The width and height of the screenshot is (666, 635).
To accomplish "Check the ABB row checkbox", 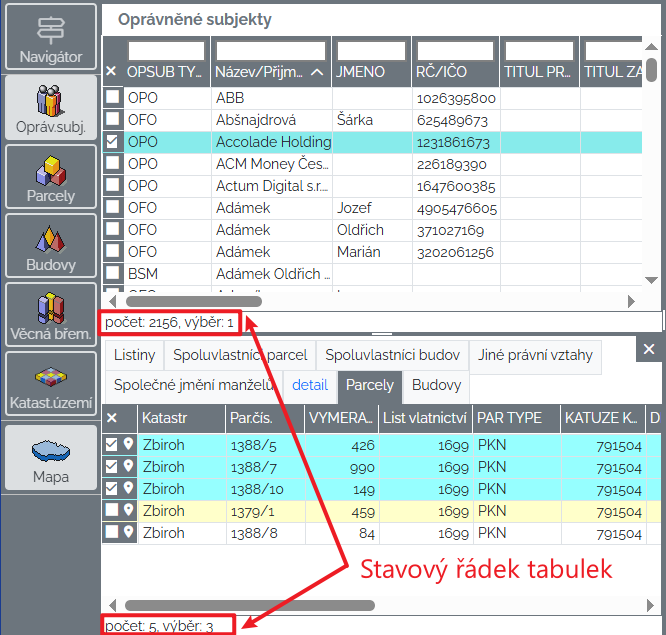I will (113, 98).
